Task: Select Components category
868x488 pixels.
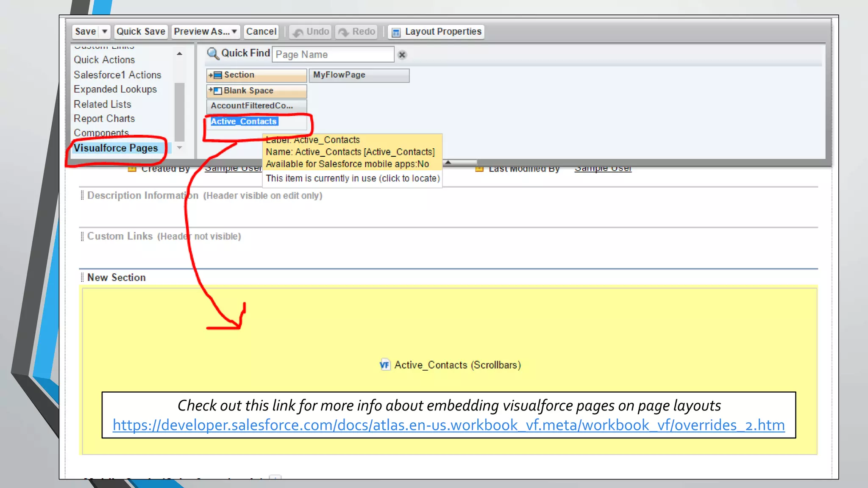Action: coord(101,133)
